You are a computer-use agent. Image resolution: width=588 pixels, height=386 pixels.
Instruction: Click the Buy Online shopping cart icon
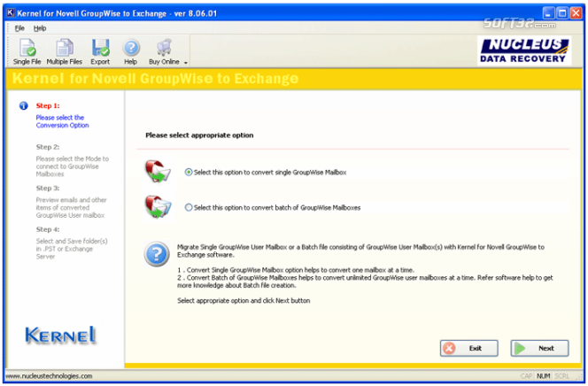pos(164,48)
